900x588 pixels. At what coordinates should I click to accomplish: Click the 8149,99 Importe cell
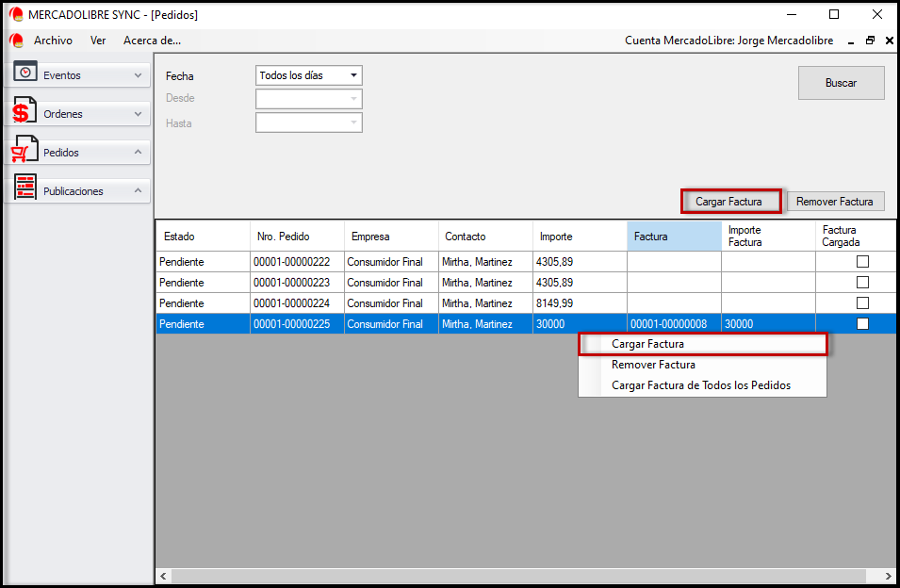580,302
